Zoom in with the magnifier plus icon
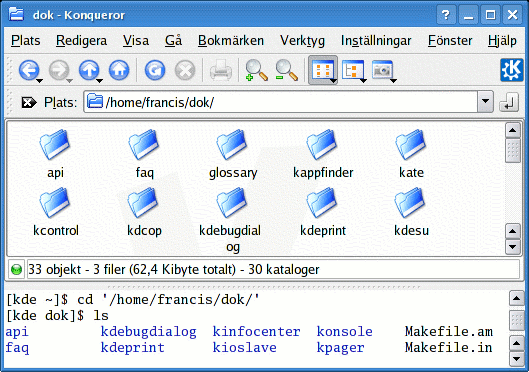This screenshot has height=372, width=529. tap(256, 70)
